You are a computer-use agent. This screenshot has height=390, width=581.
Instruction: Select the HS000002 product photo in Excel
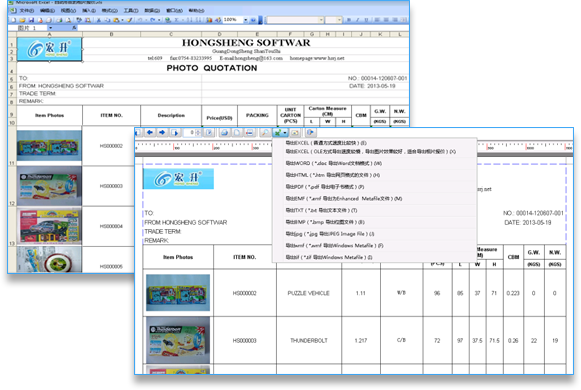pos(49,146)
